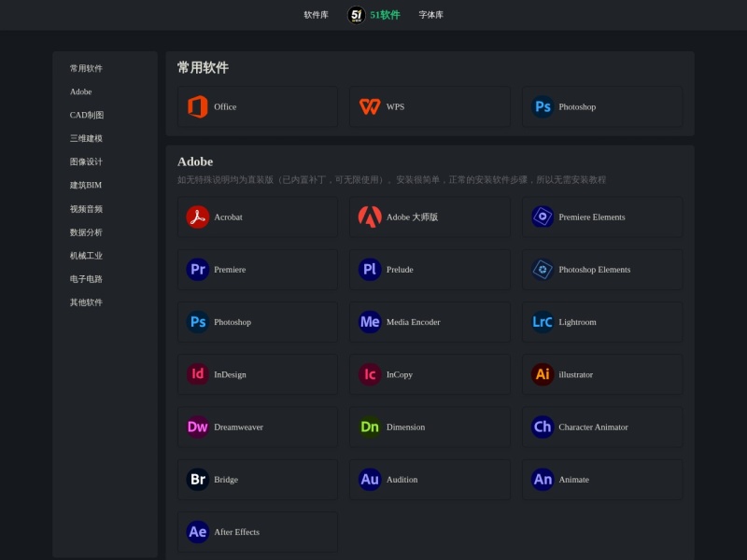Select CAD制图 in the sidebar
747x560 pixels.
[x=87, y=115]
